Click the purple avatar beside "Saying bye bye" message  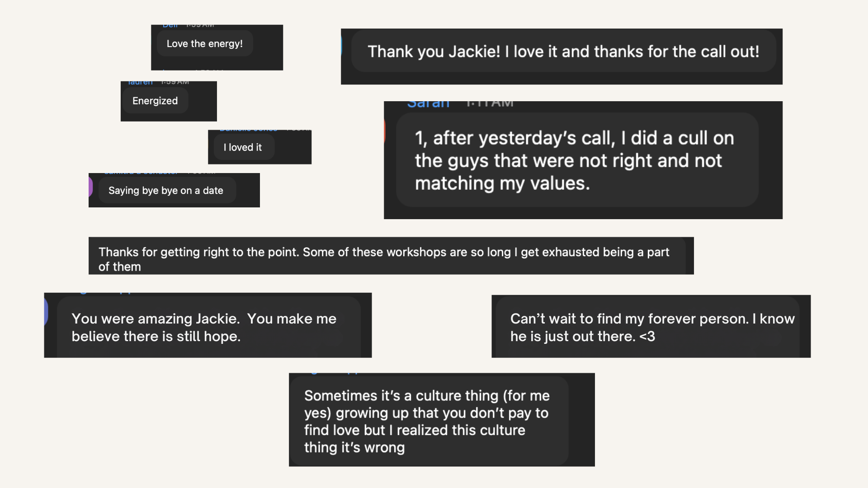91,187
